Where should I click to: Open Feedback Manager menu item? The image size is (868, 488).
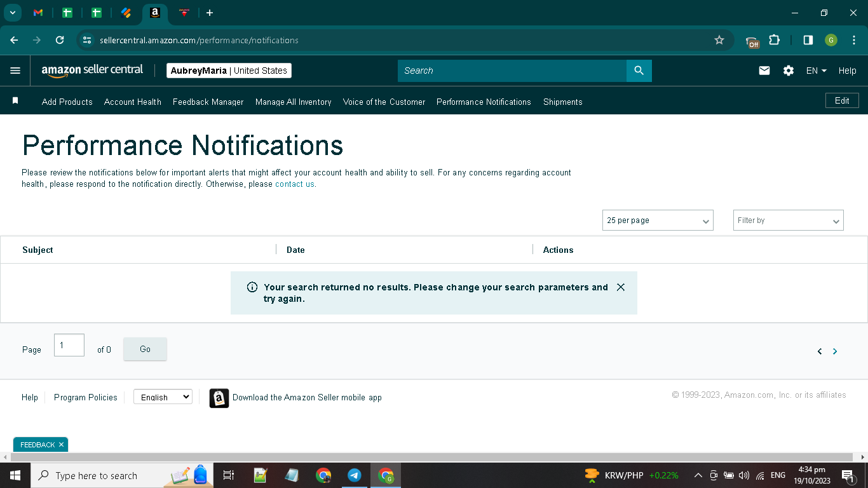click(x=208, y=102)
